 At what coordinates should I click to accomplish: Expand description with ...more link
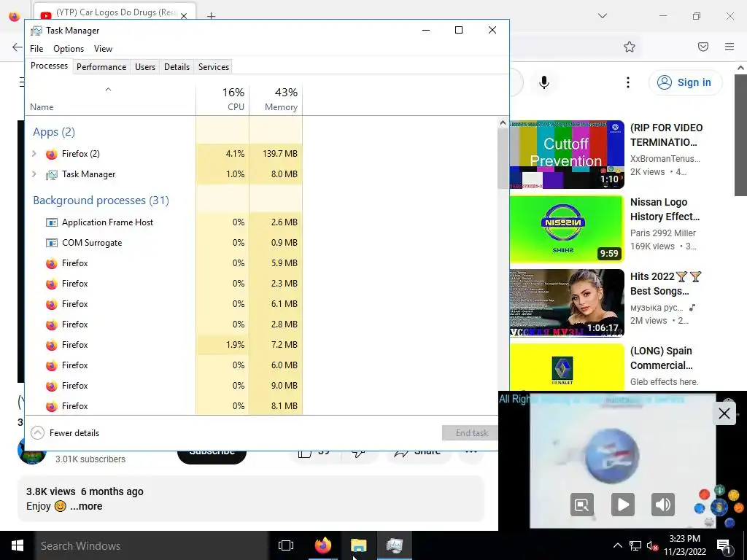click(x=86, y=506)
